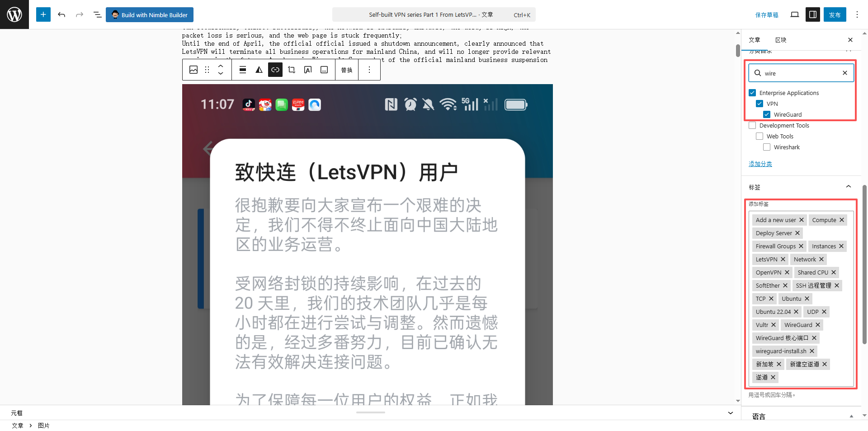Viewport: 868px width, 431px height.
Task: Uncheck the VPN category
Action: point(759,104)
